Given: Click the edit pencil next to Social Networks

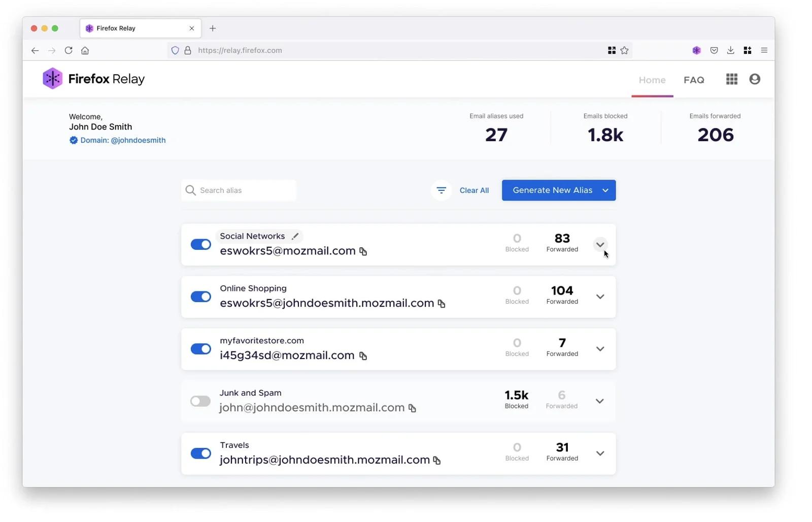Looking at the screenshot, I should [295, 236].
